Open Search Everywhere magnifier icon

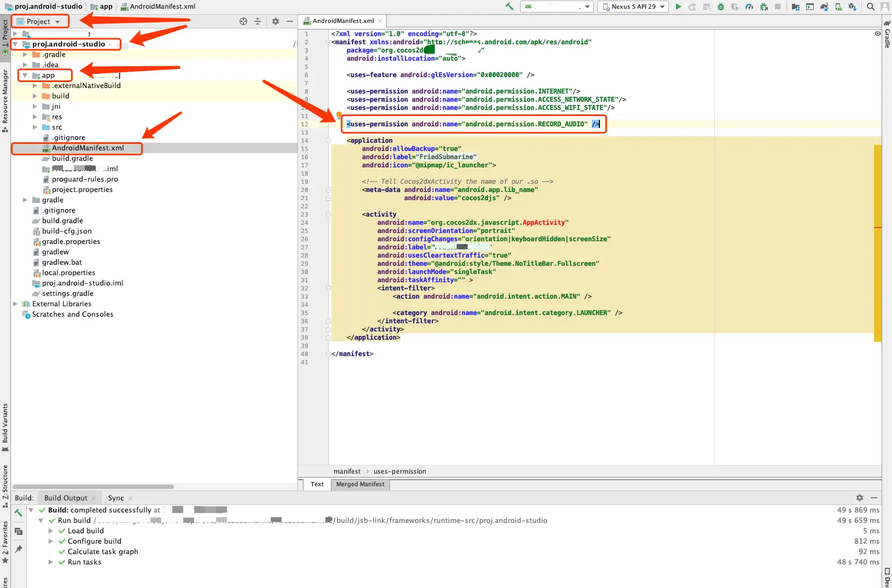(871, 7)
